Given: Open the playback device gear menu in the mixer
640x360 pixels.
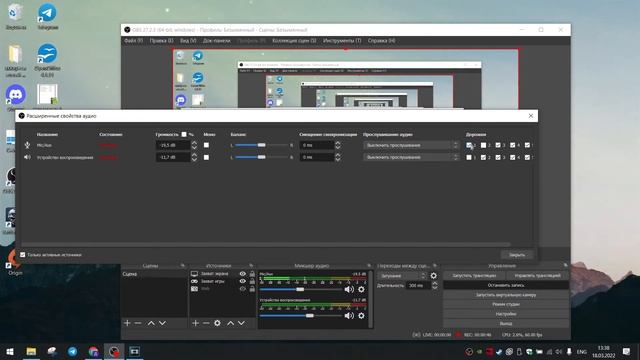Looking at the screenshot, I should point(361,316).
